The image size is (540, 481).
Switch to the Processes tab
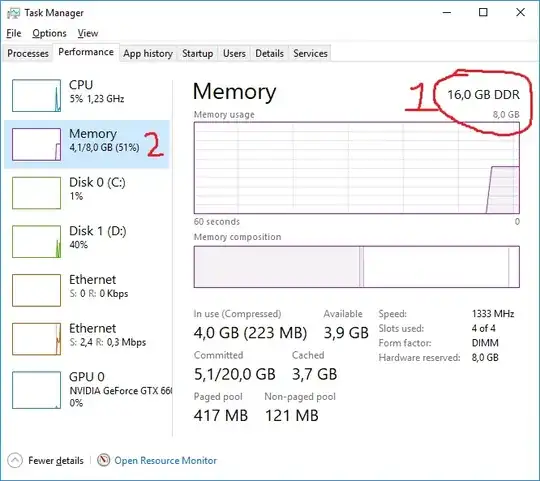tap(28, 53)
